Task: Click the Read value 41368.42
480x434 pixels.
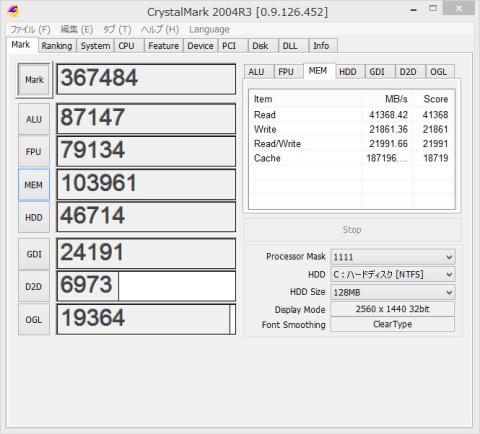Action: [388, 115]
